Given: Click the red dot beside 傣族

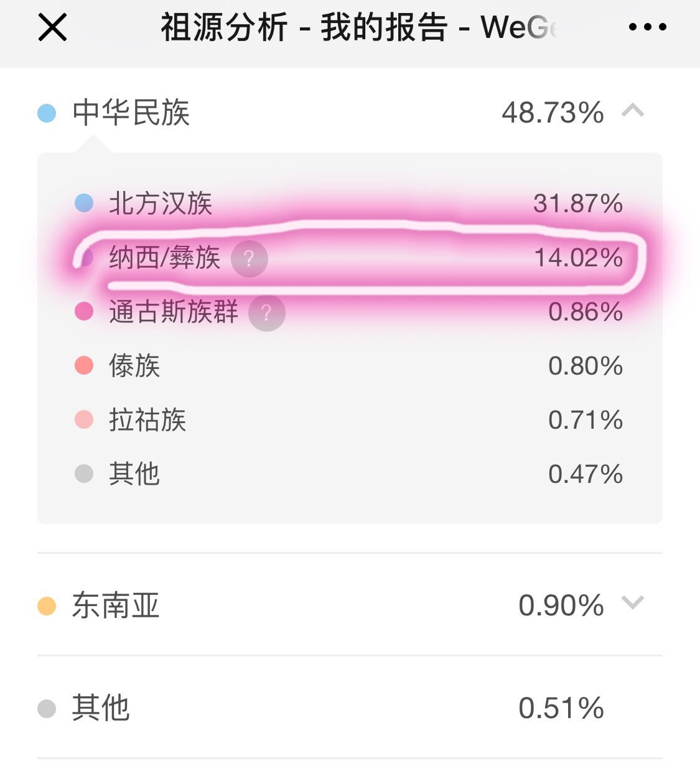Looking at the screenshot, I should point(84,365).
